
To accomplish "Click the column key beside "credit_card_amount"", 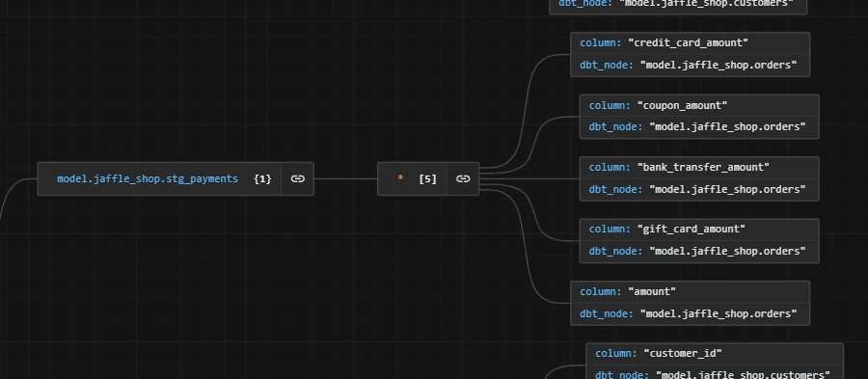I will tap(601, 42).
